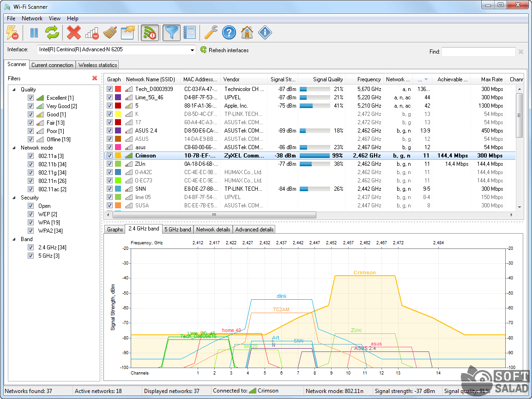Toggle the 5 GHz band checkbox
The height and width of the screenshot is (399, 532).
click(x=30, y=256)
